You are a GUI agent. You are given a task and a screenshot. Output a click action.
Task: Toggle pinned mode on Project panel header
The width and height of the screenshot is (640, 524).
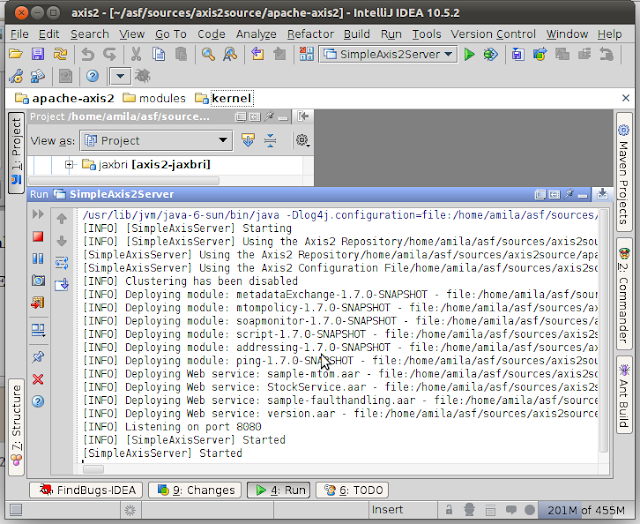pyautogui.click(x=269, y=117)
